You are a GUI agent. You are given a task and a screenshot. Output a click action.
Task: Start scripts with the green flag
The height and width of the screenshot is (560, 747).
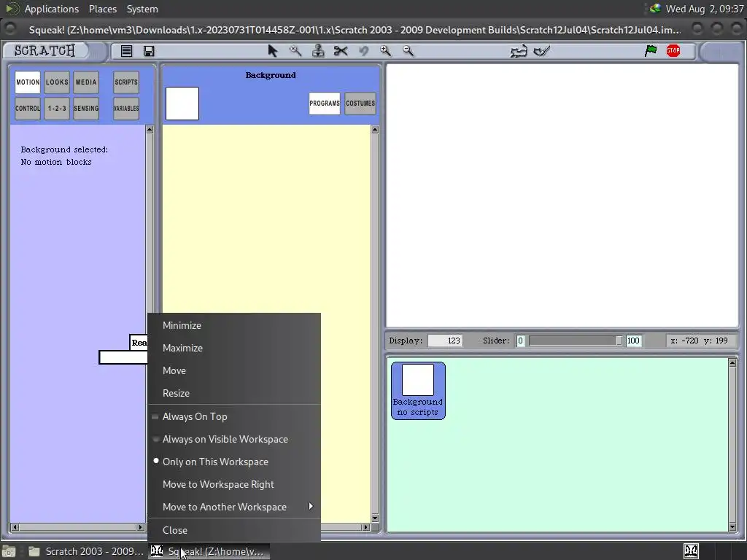point(650,50)
